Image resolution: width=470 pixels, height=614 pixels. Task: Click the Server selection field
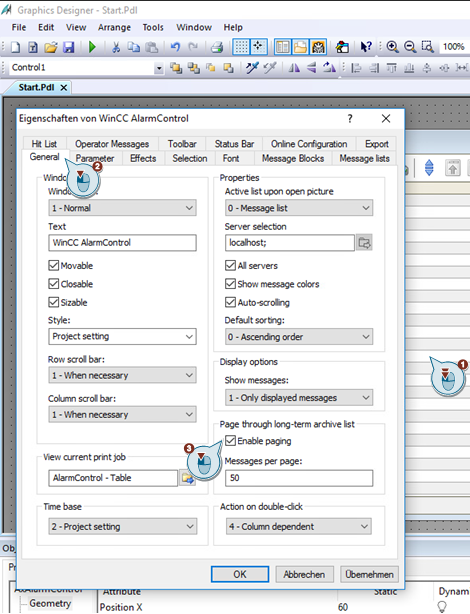pyautogui.click(x=290, y=243)
